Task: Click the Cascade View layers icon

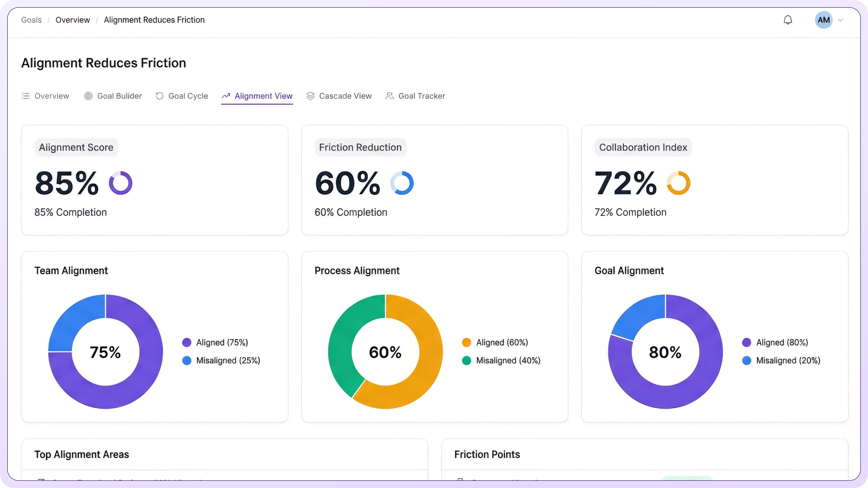Action: pos(310,96)
